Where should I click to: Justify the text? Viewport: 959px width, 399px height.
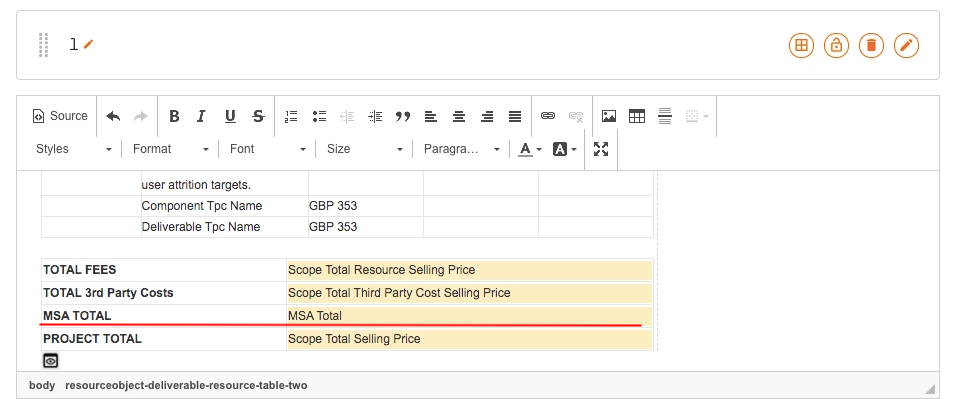[x=515, y=116]
